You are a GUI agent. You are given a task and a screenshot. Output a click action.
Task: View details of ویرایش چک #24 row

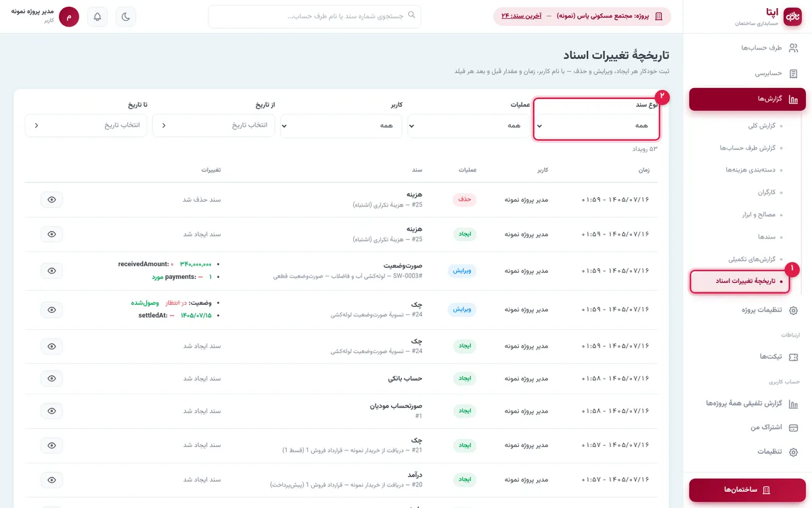pos(52,310)
